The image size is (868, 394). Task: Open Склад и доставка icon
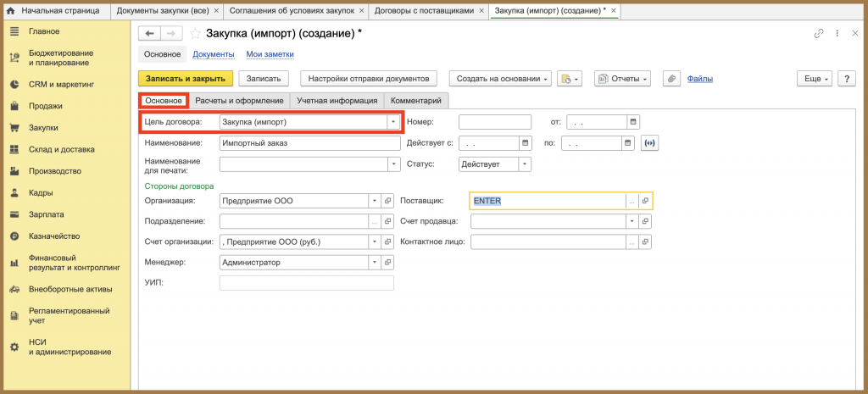[15, 149]
